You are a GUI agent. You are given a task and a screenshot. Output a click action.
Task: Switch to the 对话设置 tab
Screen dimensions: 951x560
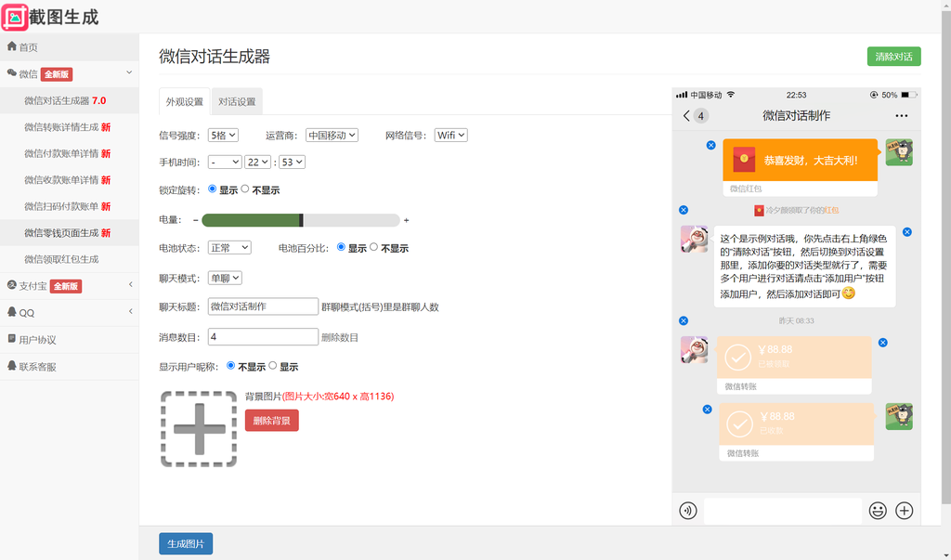[236, 102]
